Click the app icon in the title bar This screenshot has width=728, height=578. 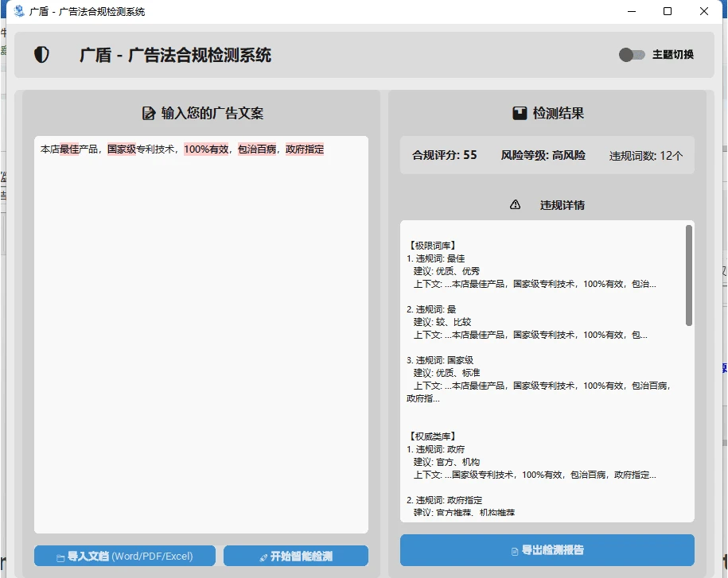[18, 11]
